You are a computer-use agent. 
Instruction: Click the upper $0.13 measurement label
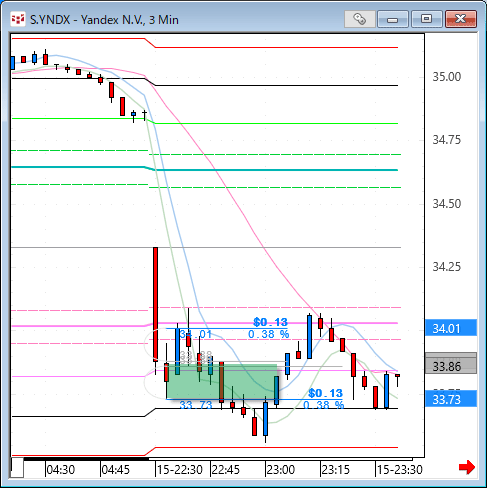[x=270, y=322]
